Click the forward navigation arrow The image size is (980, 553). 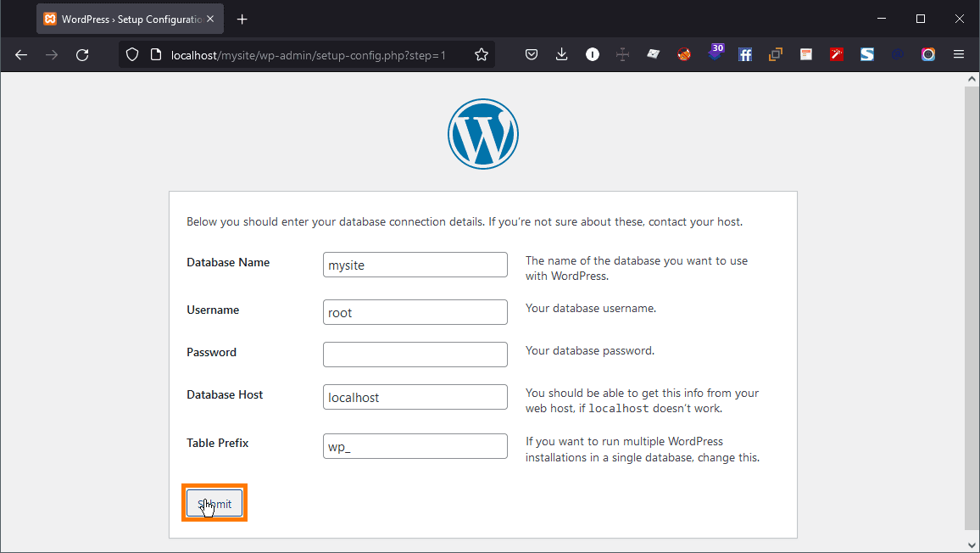coord(52,55)
